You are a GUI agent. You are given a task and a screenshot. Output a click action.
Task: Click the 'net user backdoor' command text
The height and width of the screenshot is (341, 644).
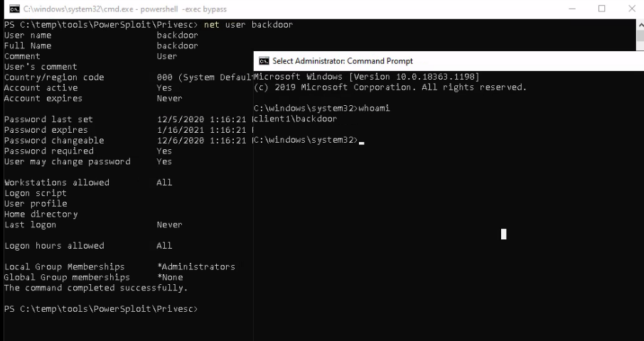click(x=248, y=25)
